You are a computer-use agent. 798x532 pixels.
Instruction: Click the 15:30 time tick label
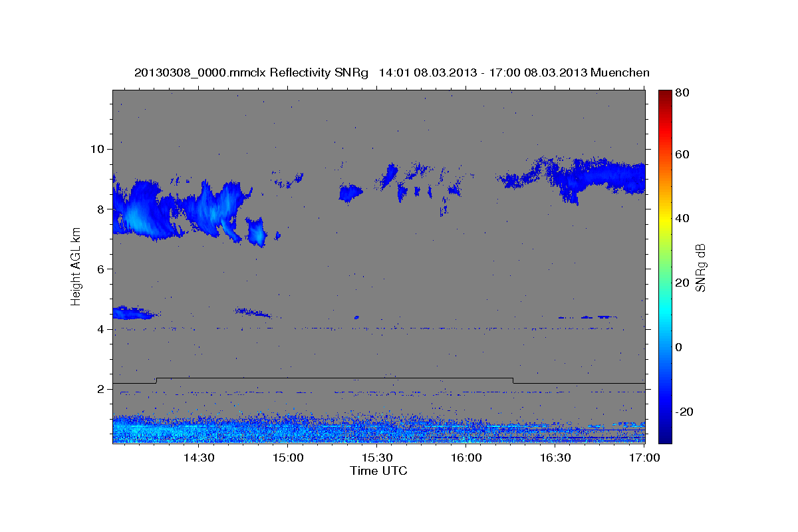point(378,458)
